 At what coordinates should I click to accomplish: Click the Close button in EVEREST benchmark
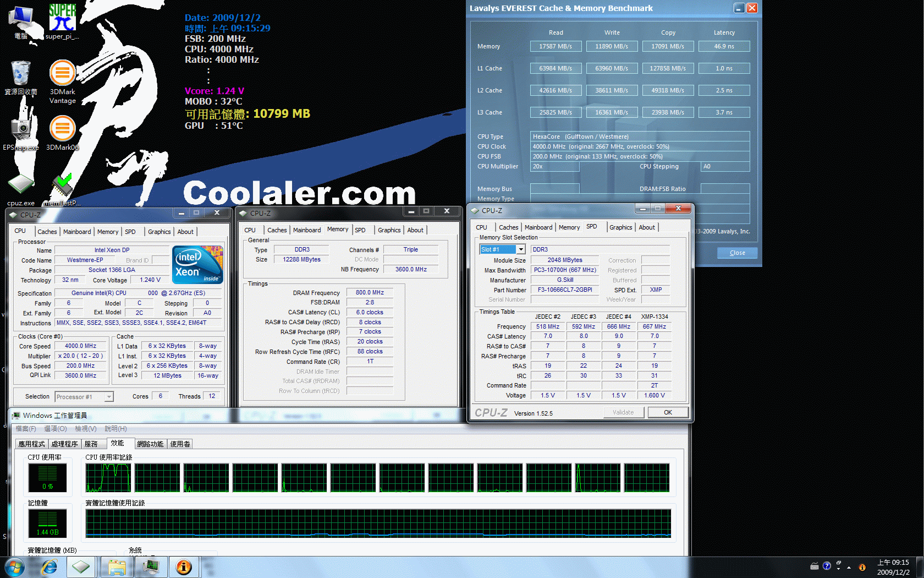coord(737,253)
